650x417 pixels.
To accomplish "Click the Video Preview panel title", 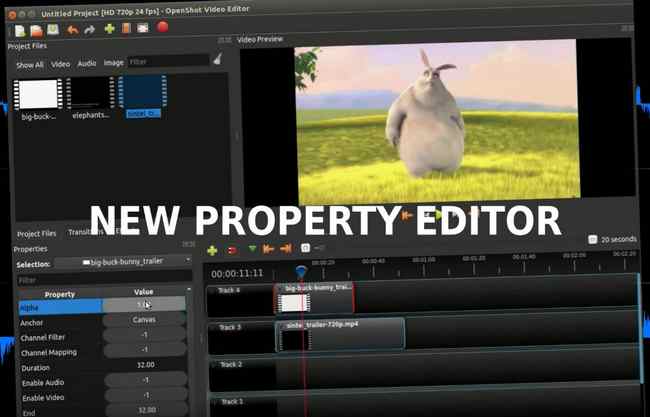I will [260, 39].
